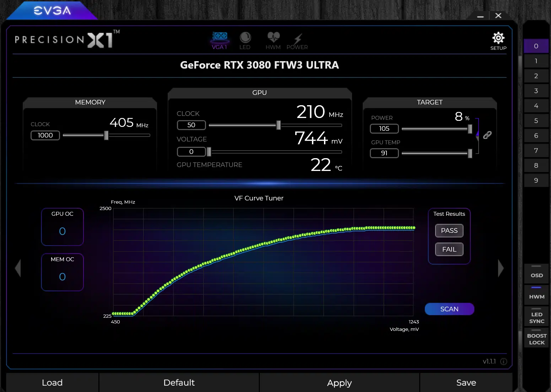Image resolution: width=551 pixels, height=392 pixels.
Task: Select profile slot 7
Action: coord(536,151)
